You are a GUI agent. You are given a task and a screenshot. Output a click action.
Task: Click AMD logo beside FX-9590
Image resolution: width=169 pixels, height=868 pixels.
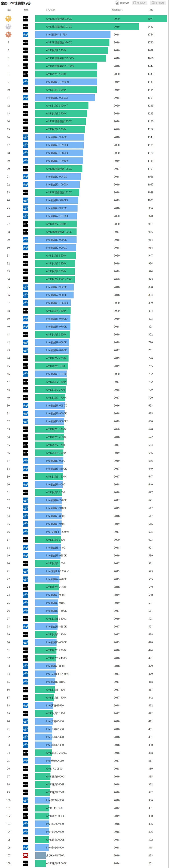pos(25,769)
